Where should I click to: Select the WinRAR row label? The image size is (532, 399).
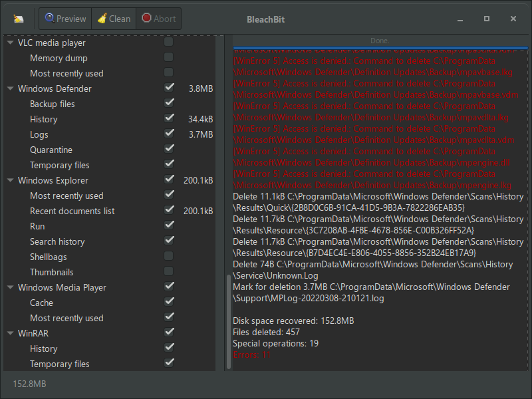(33, 334)
